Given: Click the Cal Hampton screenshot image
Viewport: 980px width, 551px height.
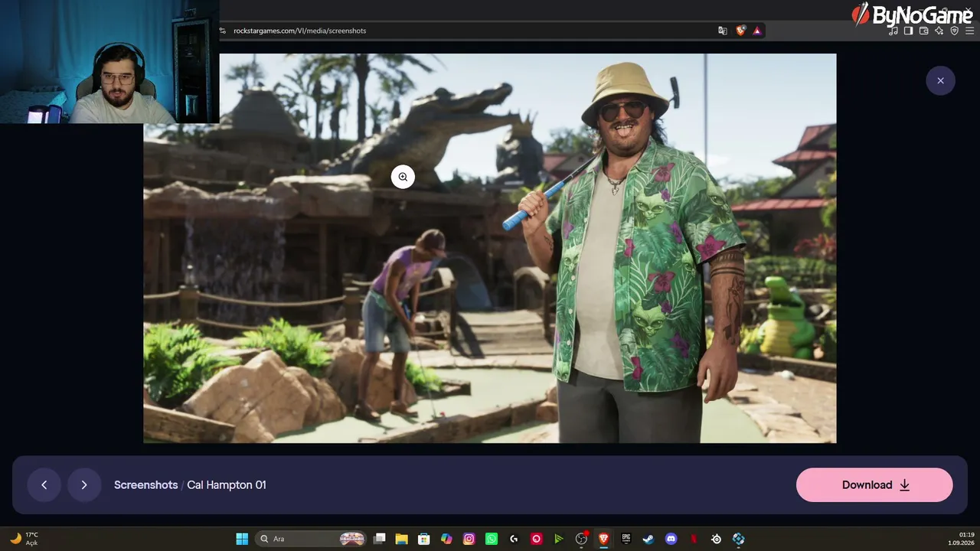Looking at the screenshot, I should 490,248.
